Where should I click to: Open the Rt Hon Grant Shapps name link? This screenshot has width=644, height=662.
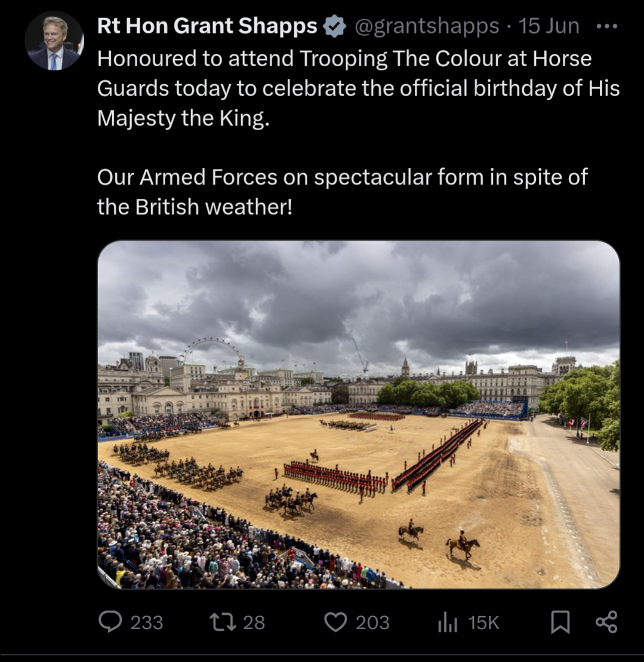207,26
